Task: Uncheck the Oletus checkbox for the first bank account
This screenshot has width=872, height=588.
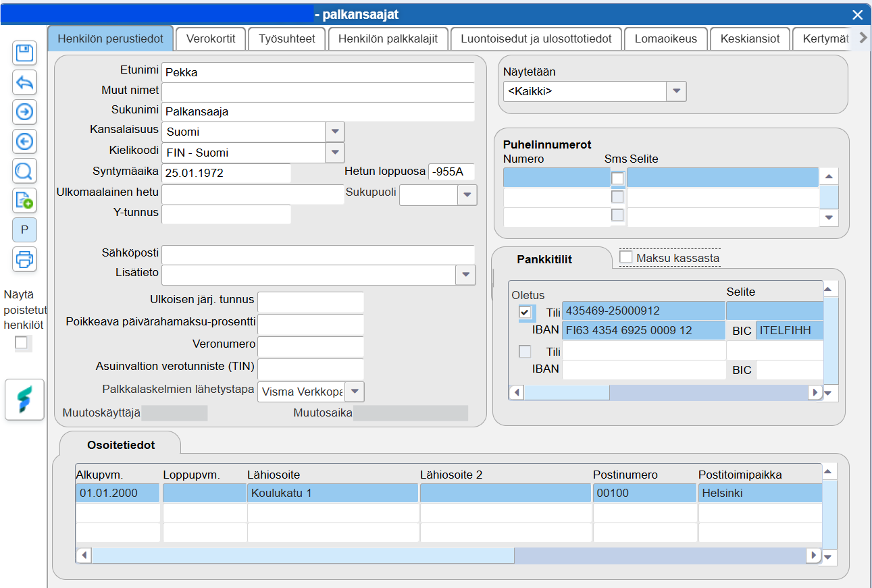Action: click(x=525, y=311)
